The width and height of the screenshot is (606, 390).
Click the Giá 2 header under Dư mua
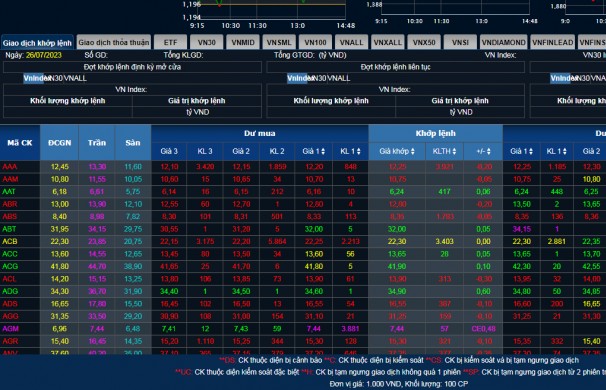pos(241,151)
